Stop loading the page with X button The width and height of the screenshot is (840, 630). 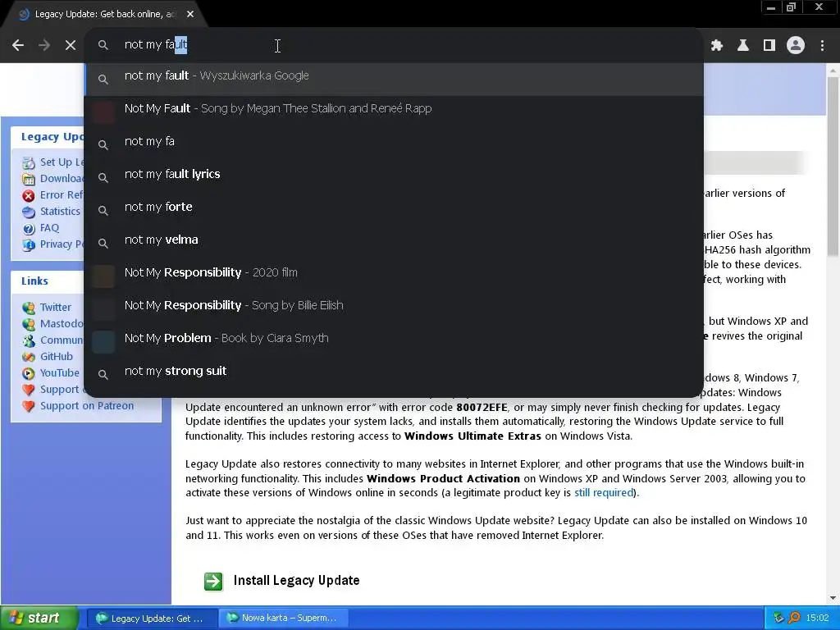pos(71,45)
